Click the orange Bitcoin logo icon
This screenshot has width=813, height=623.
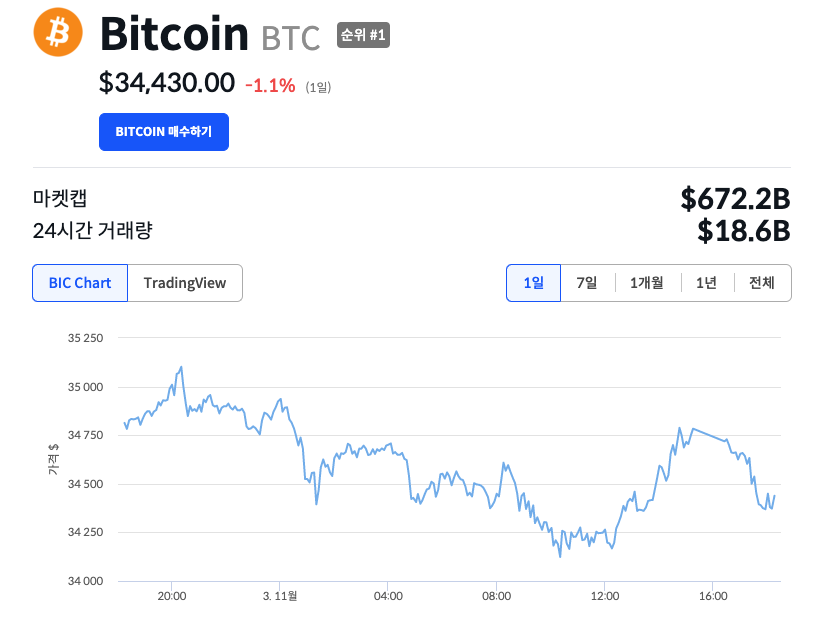pos(58,32)
